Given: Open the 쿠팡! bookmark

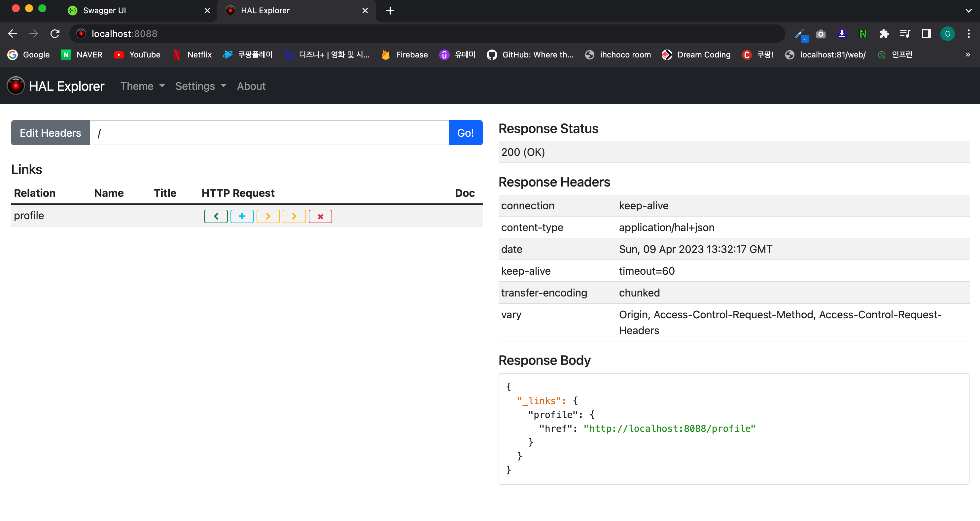Looking at the screenshot, I should point(758,54).
